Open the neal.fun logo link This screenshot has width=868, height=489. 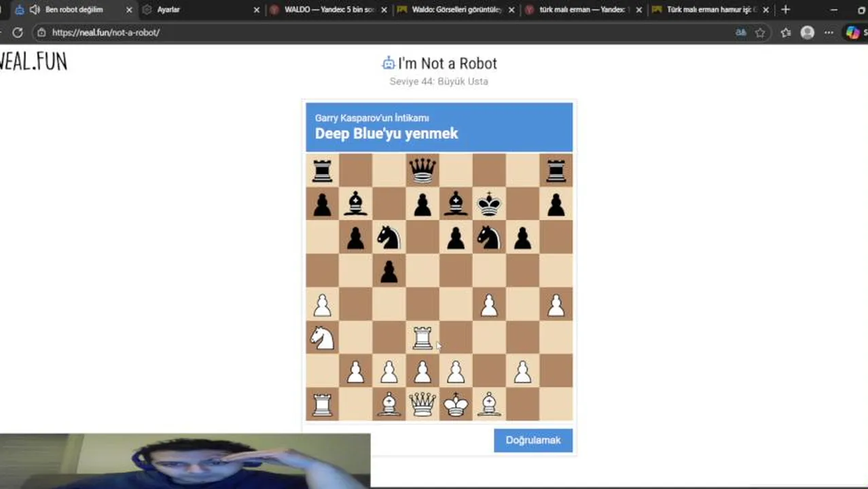33,62
